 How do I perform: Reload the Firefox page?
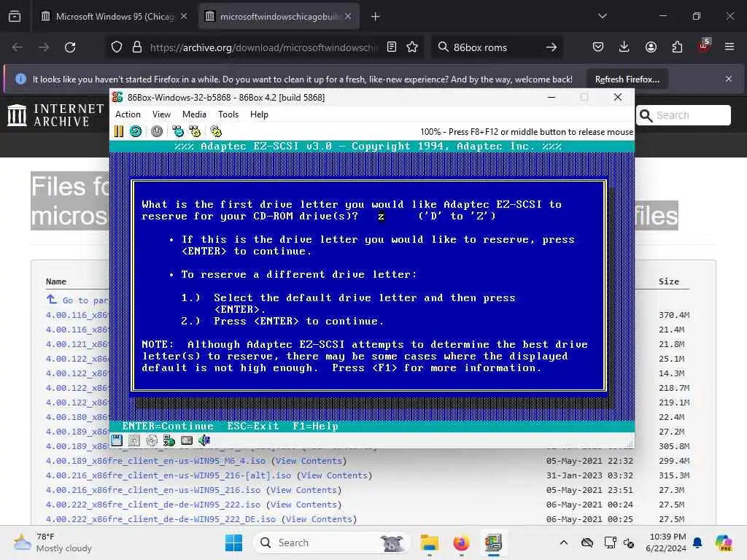70,47
